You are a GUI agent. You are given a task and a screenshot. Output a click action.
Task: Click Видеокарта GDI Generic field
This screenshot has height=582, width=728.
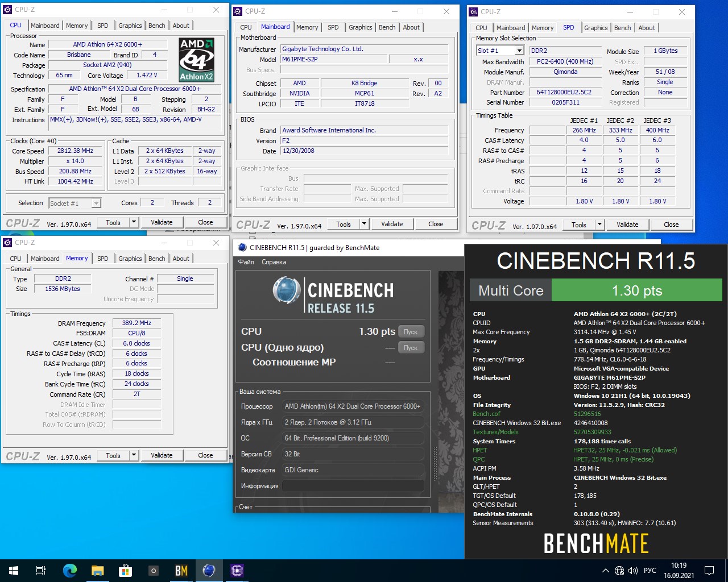(x=353, y=470)
